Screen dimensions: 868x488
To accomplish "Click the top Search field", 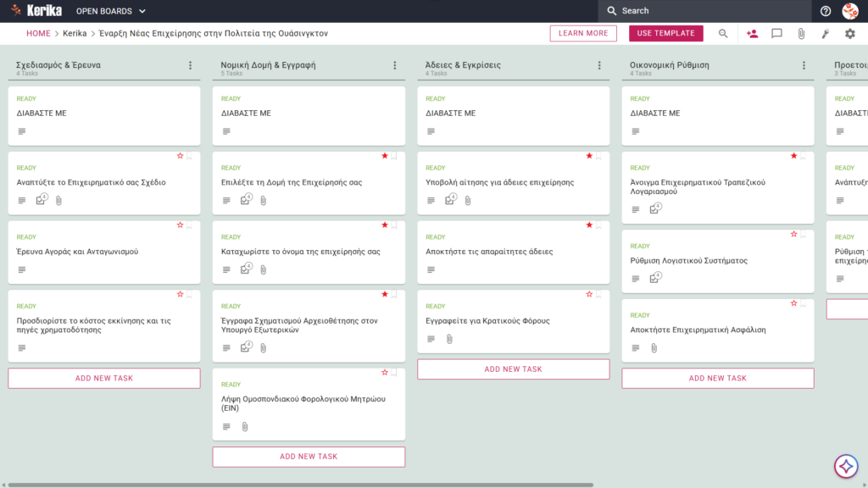I will [704, 11].
